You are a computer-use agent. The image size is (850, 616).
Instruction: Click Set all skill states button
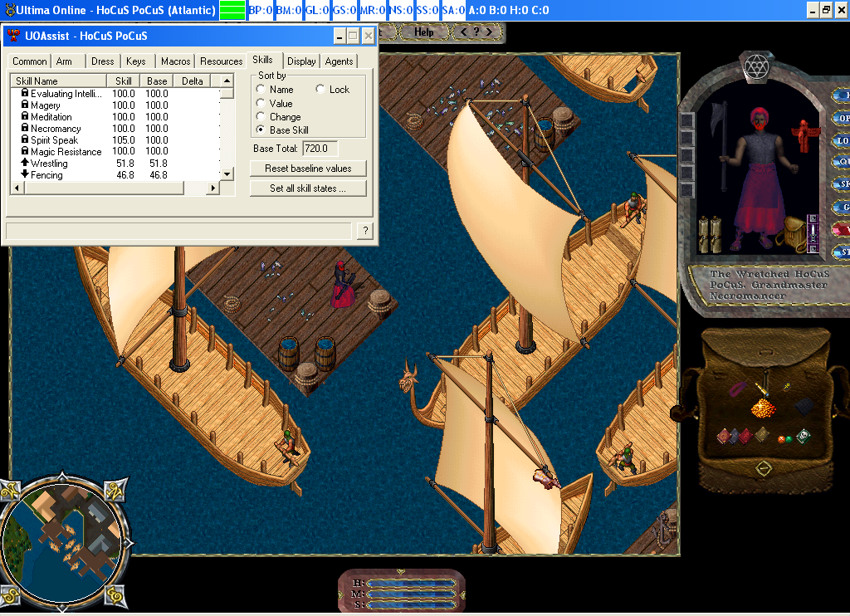tap(308, 188)
